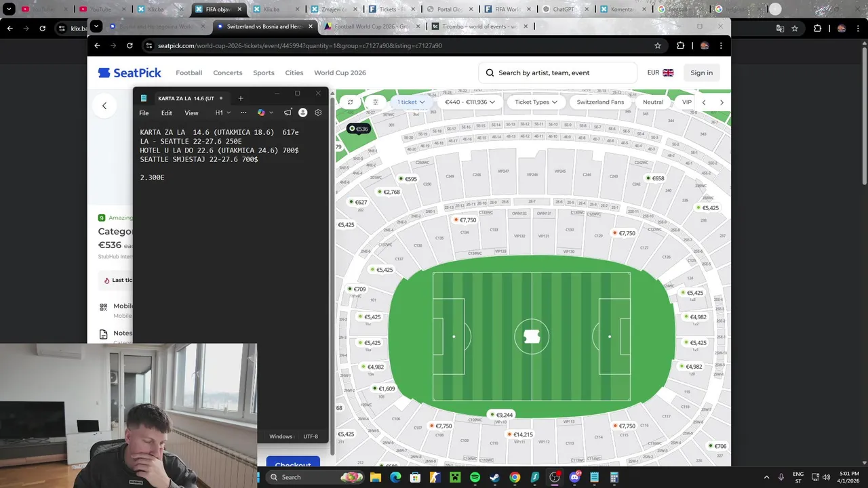
Task: Switch to the Switzerland vs Bosnia tab
Action: click(x=264, y=26)
